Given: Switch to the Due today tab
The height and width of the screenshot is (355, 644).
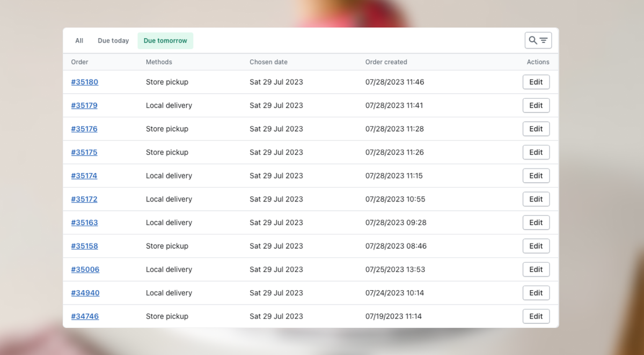Looking at the screenshot, I should point(113,41).
